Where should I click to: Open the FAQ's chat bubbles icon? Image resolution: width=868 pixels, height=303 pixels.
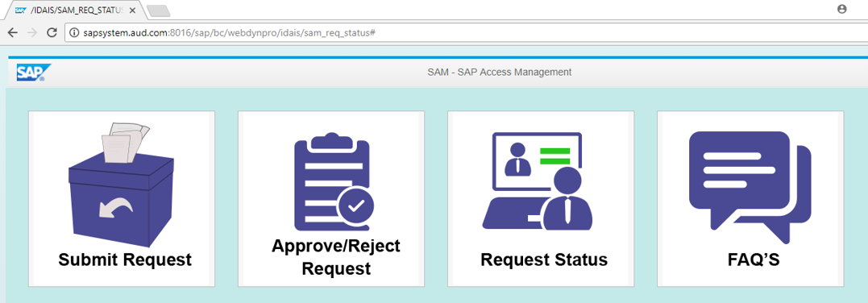(750, 187)
